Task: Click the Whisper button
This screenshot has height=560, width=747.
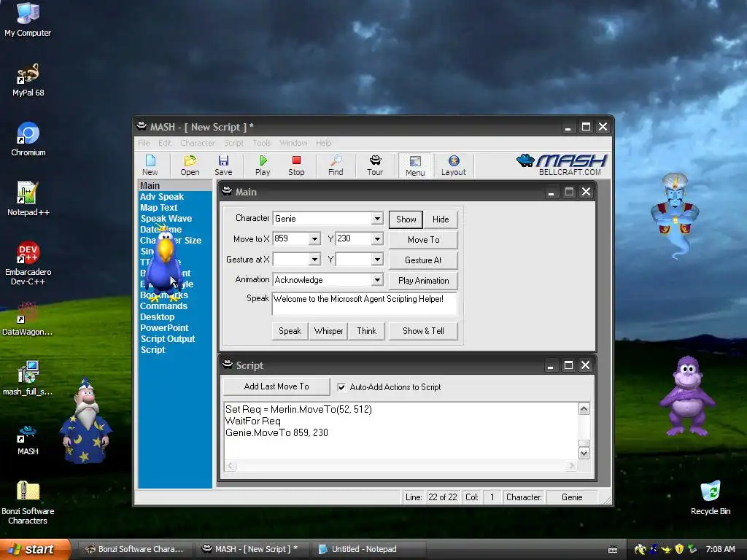Action: [328, 331]
